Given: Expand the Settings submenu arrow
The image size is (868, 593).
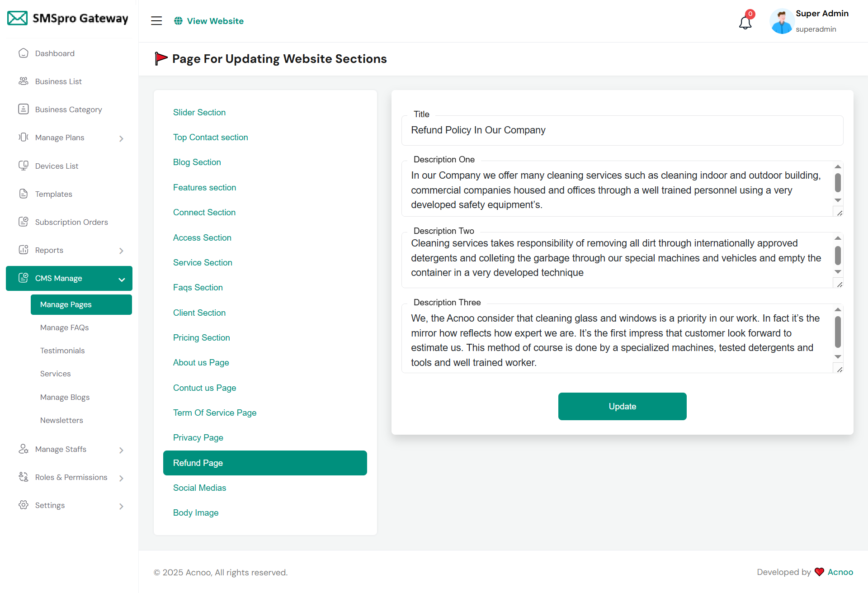Looking at the screenshot, I should (x=121, y=506).
